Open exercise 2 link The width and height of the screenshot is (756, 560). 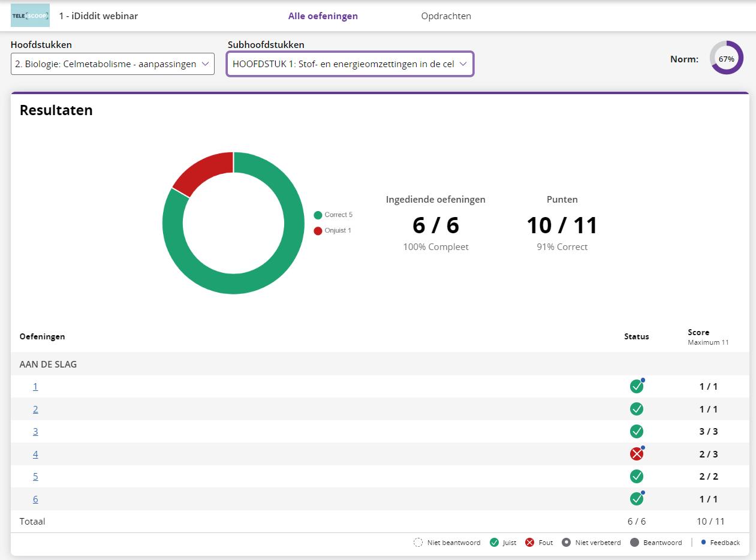click(x=35, y=409)
